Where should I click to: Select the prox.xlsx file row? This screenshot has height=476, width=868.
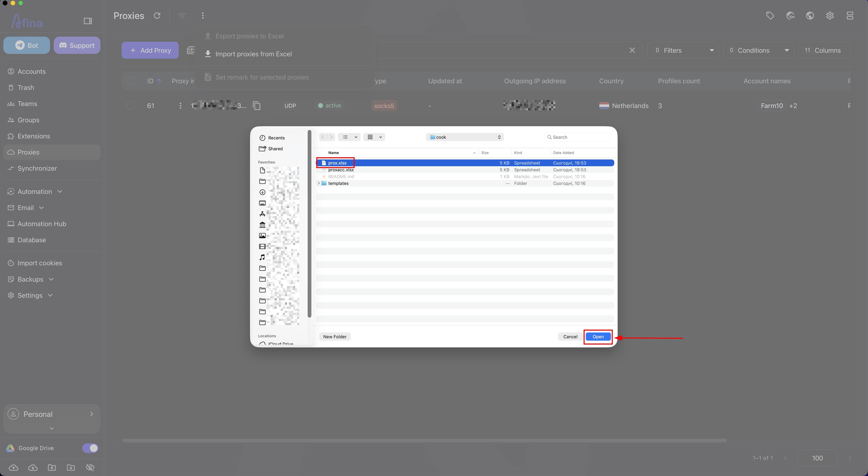tap(465, 163)
